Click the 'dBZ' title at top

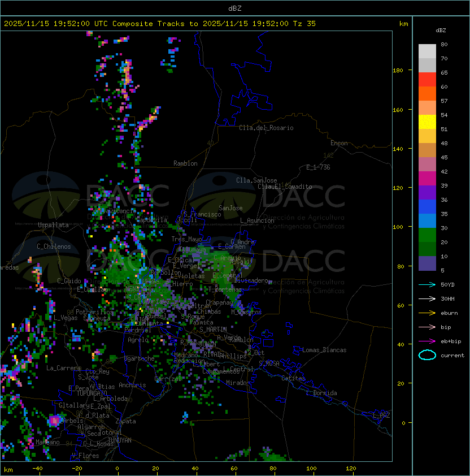coord(235,8)
